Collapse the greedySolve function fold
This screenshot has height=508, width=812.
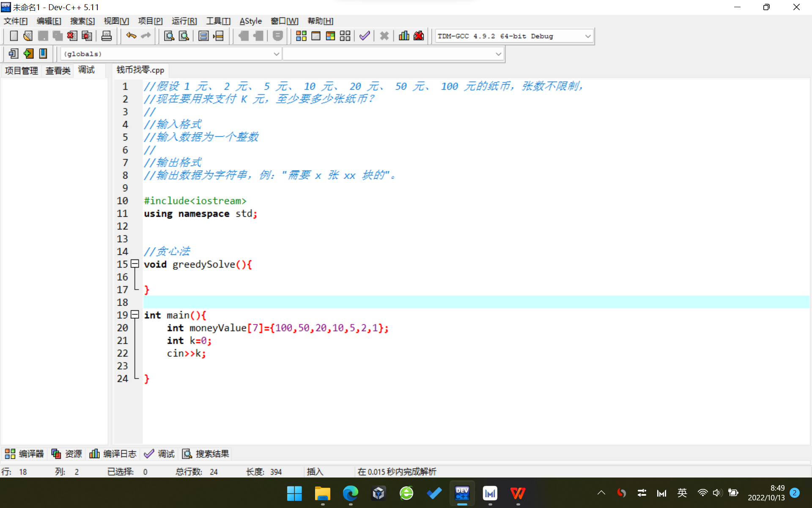coord(135,264)
